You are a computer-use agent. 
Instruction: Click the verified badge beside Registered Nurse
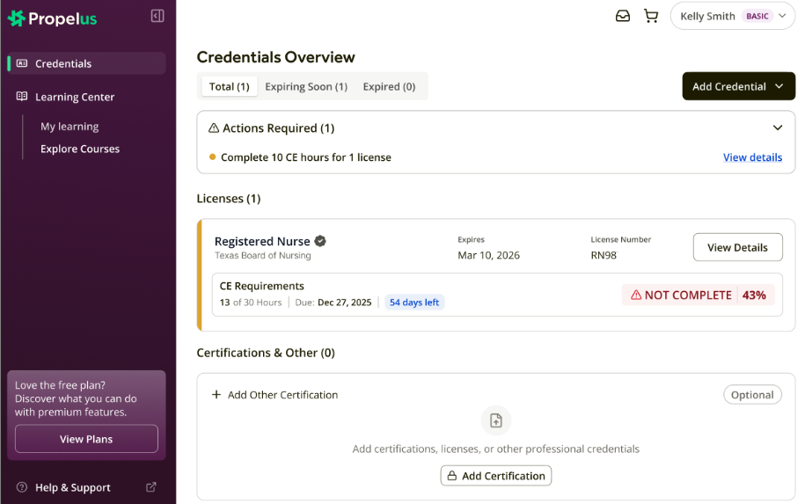tap(320, 241)
